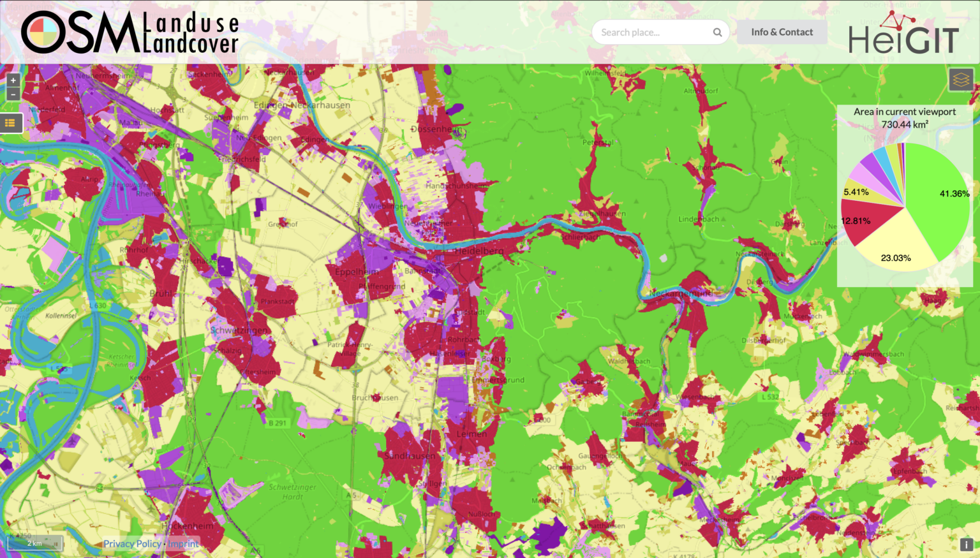980x558 pixels.
Task: Toggle the legend panel visibility
Action: pos(11,122)
